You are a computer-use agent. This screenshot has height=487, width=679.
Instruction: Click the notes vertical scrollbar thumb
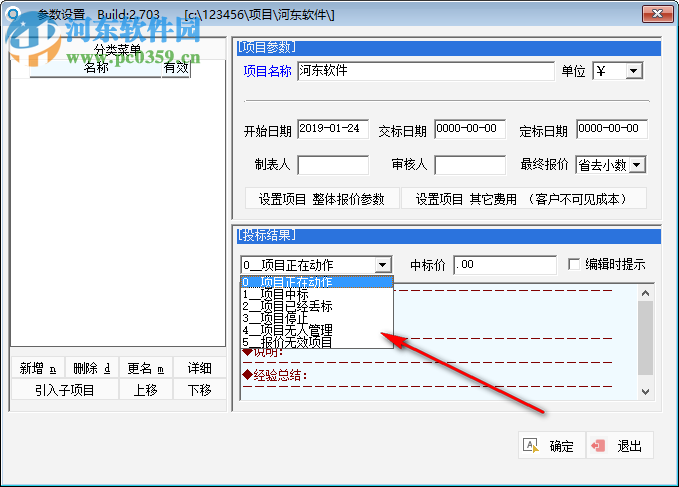point(645,338)
